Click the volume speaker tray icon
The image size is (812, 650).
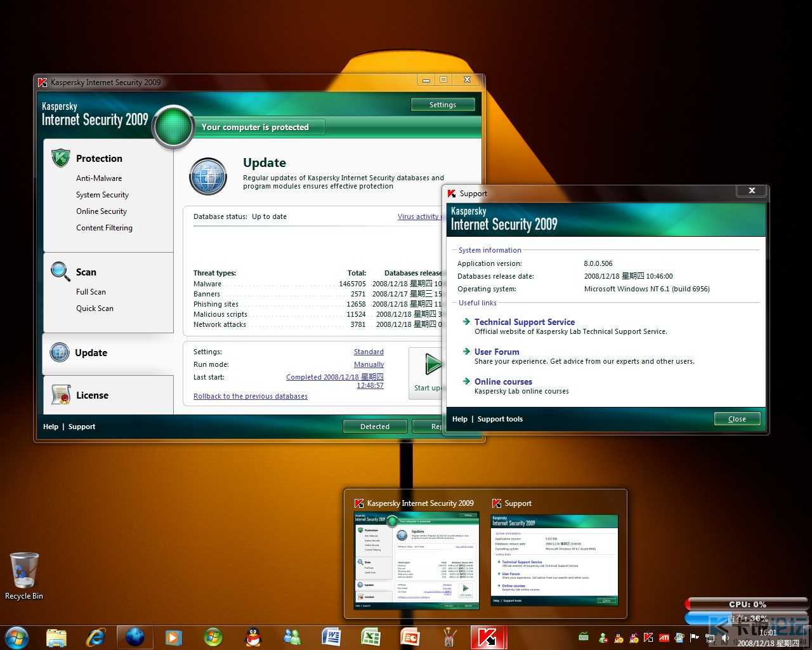[x=725, y=637]
